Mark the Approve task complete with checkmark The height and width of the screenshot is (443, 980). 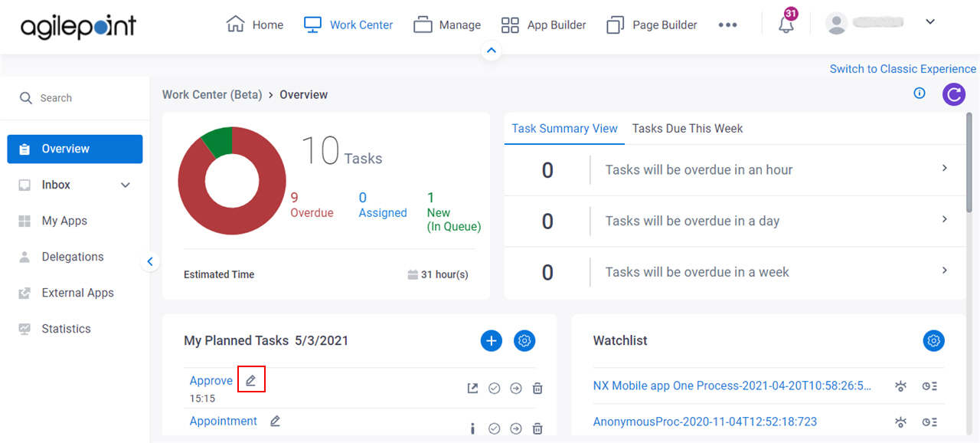(x=495, y=389)
